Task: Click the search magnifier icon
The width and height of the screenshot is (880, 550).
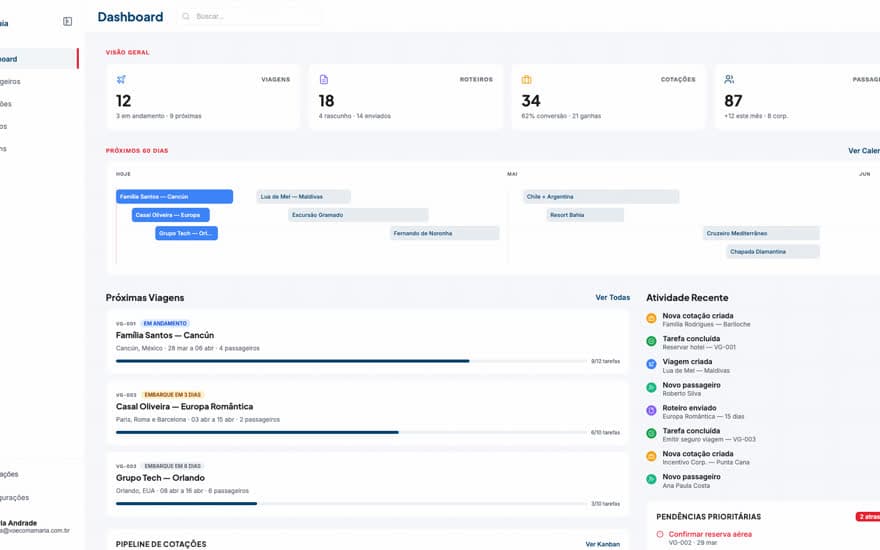Action: [x=186, y=16]
